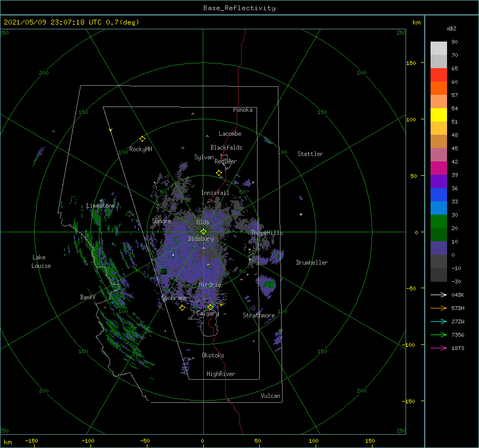Click the yellow diamond marker right of Cochrane
The width and height of the screenshot is (479, 448).
point(182,307)
